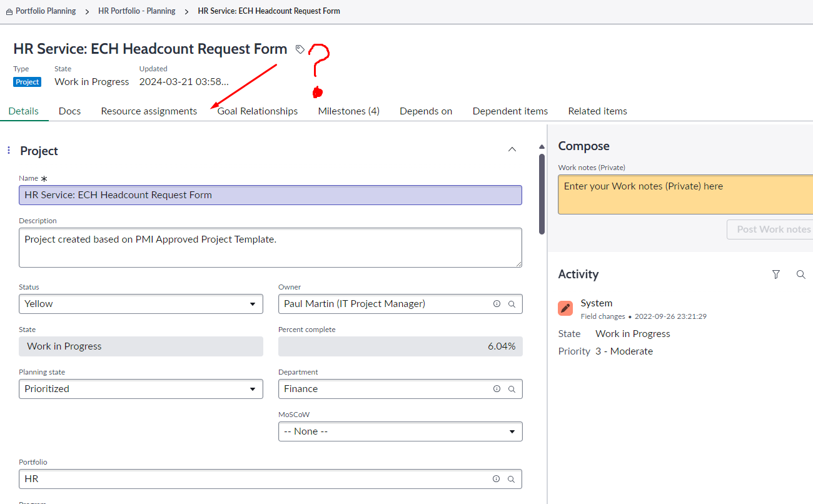Viewport: 813px width, 504px height.
Task: Click the filter icon in the Activity panel
Action: coord(776,274)
